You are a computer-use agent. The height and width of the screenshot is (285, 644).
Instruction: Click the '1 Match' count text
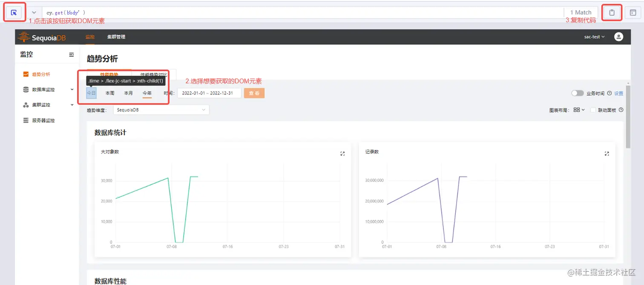tap(581, 12)
